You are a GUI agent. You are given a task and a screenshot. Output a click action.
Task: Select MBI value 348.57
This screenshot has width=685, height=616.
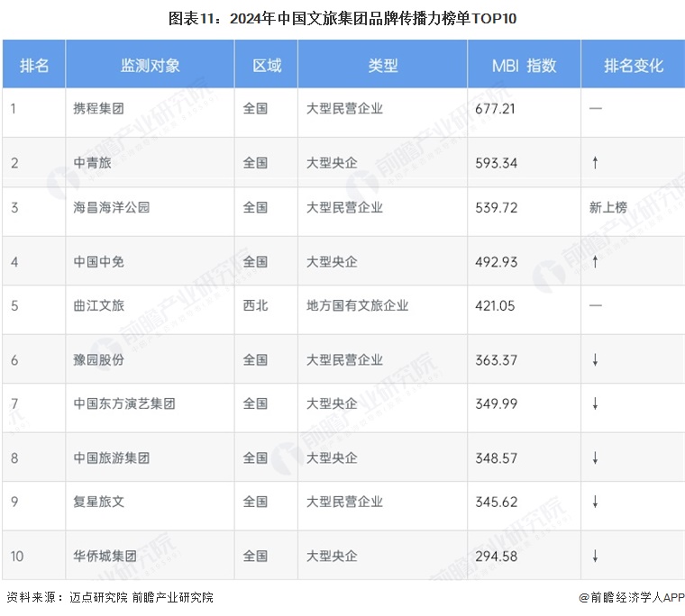(x=497, y=458)
